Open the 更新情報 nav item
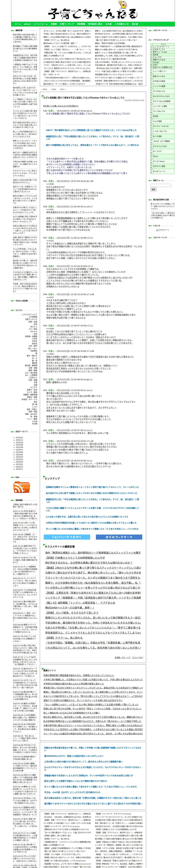Viewport: 186px width, 868px height. [81, 24]
